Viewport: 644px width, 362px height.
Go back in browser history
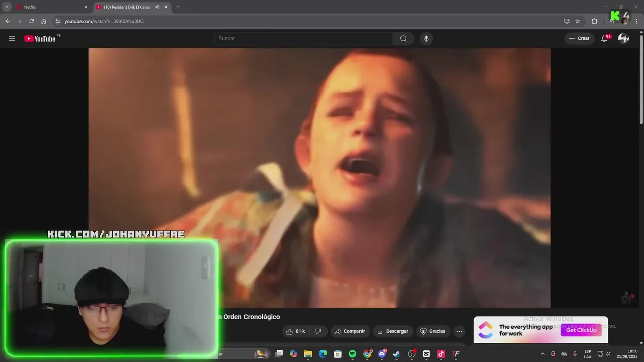point(7,21)
